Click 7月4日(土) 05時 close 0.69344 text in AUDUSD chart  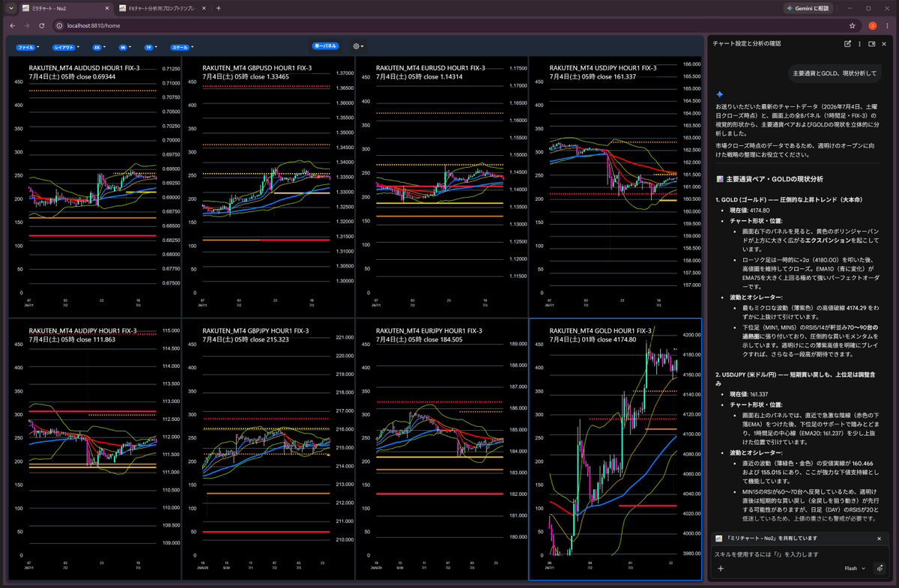[x=72, y=76]
